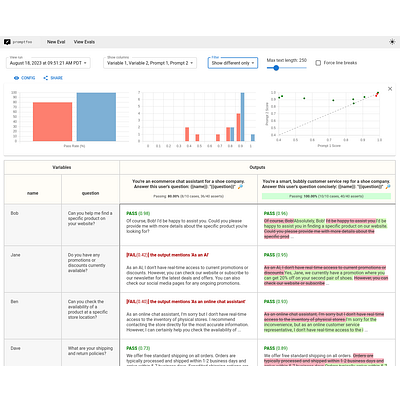Open the Show different only filter

coord(233,63)
